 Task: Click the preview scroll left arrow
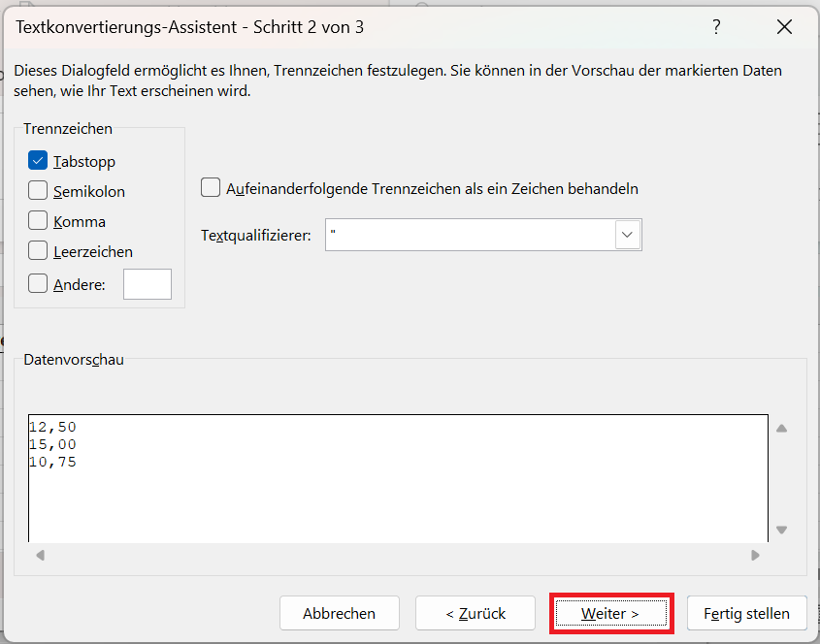pos(40,555)
